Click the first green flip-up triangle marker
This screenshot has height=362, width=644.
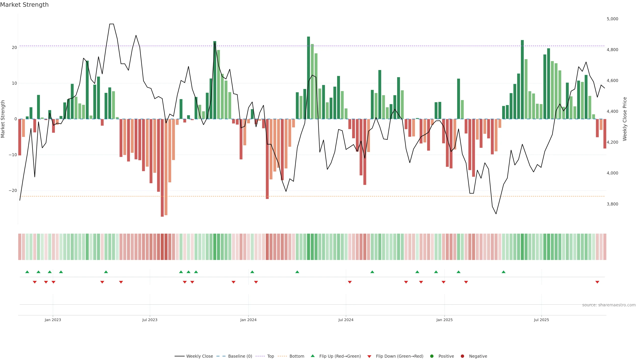27,272
